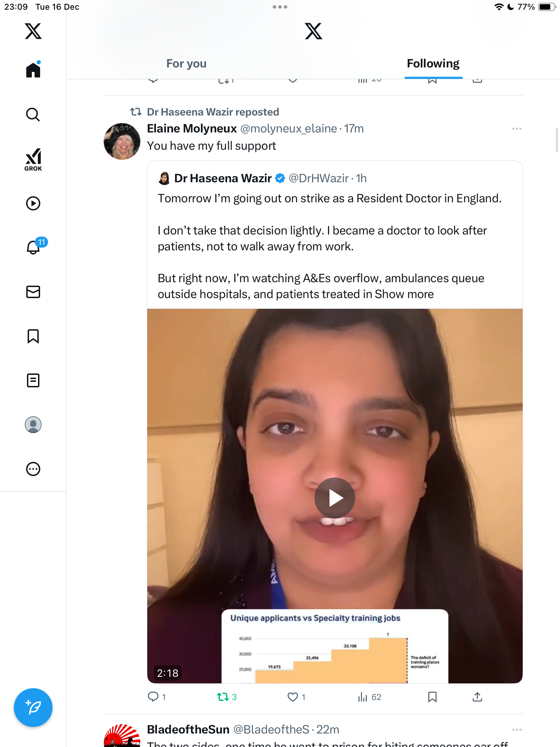560x747 pixels.
Task: Tap the compose new post button
Action: coord(33,708)
